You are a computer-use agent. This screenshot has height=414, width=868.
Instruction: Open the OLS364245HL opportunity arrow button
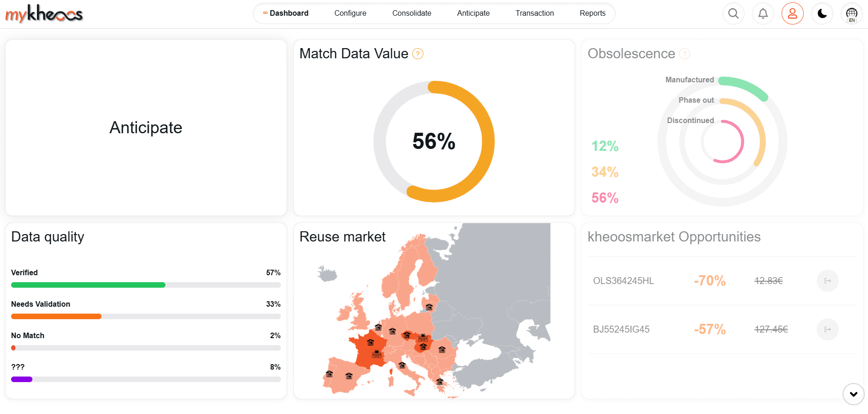pos(827,281)
